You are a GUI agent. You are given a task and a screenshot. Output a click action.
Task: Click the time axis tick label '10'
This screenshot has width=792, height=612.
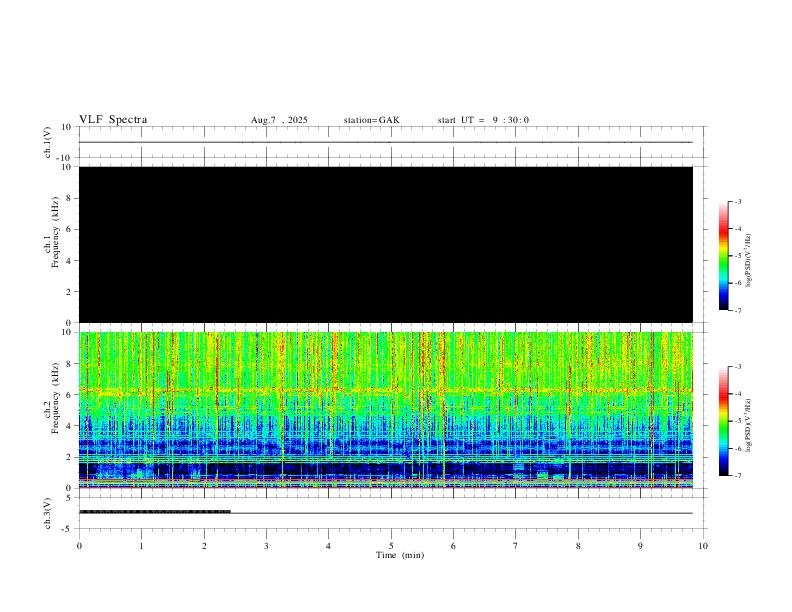(x=703, y=546)
